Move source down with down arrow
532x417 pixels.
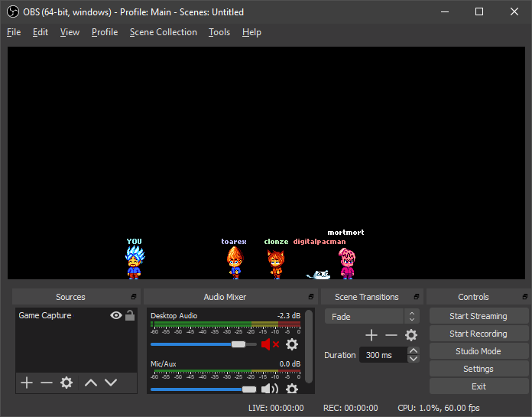[x=111, y=383]
